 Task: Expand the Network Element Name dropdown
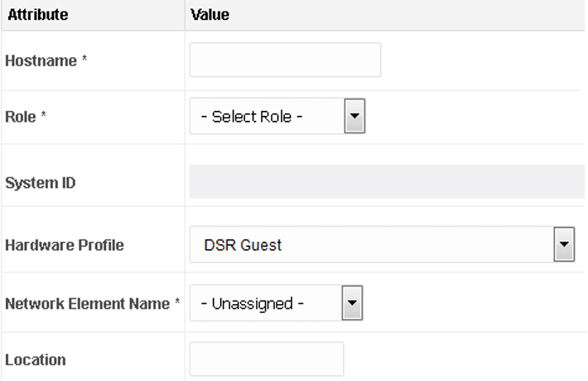pos(276,304)
